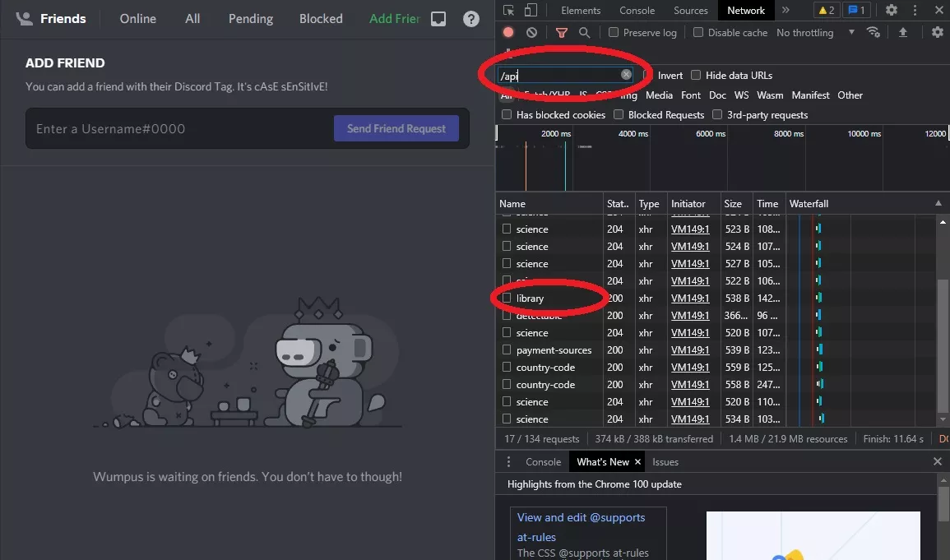Clear the /api filter text with X

[x=626, y=75]
